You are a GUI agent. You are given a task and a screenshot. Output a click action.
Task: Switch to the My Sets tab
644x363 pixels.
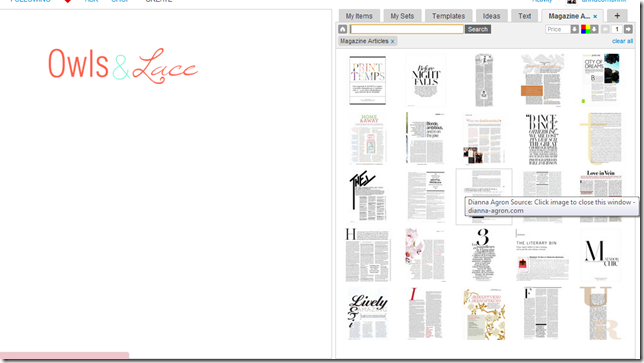pyautogui.click(x=402, y=16)
